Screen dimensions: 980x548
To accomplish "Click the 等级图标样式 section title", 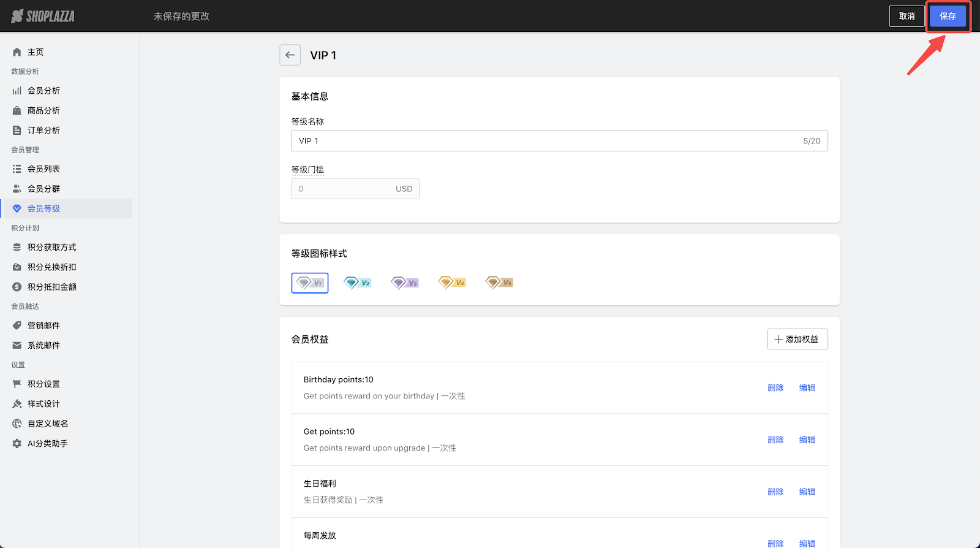I will 319,254.
